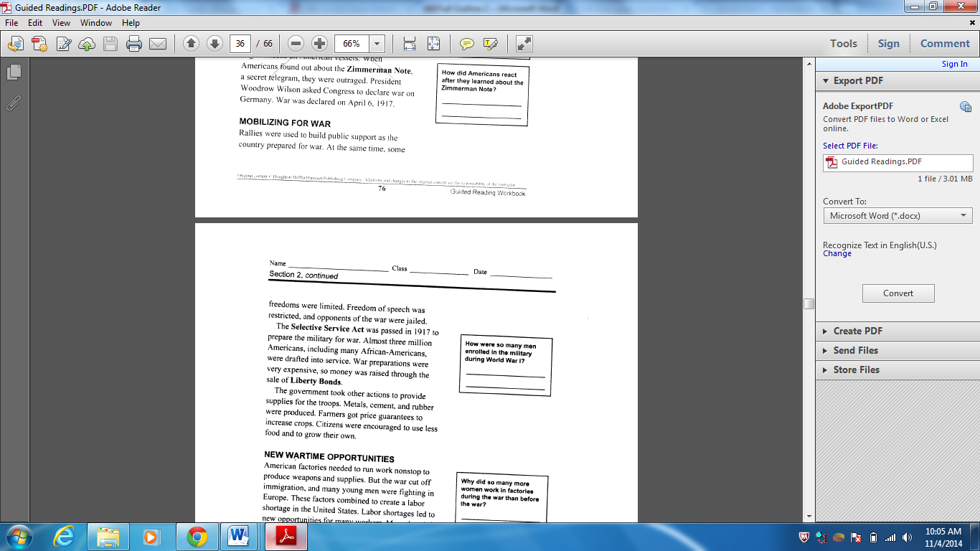980x551 pixels.
Task: Select the Highlight Text tool
Action: [491, 44]
